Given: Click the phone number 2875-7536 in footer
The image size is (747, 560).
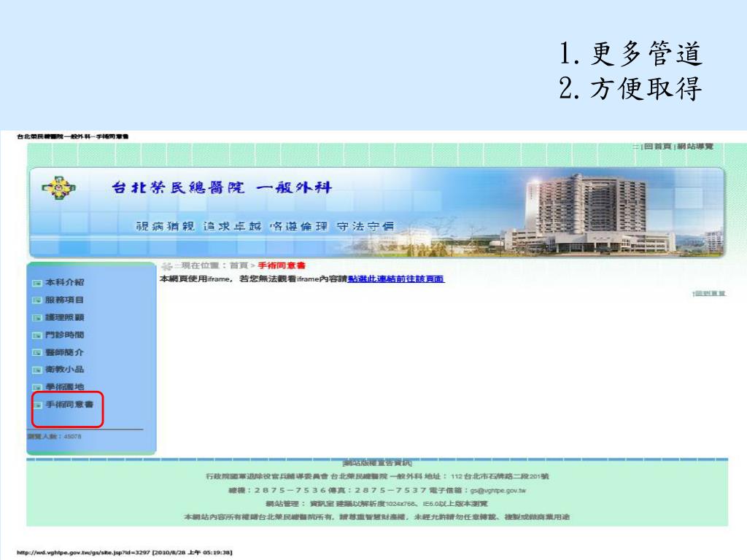Looking at the screenshot, I should tap(290, 491).
